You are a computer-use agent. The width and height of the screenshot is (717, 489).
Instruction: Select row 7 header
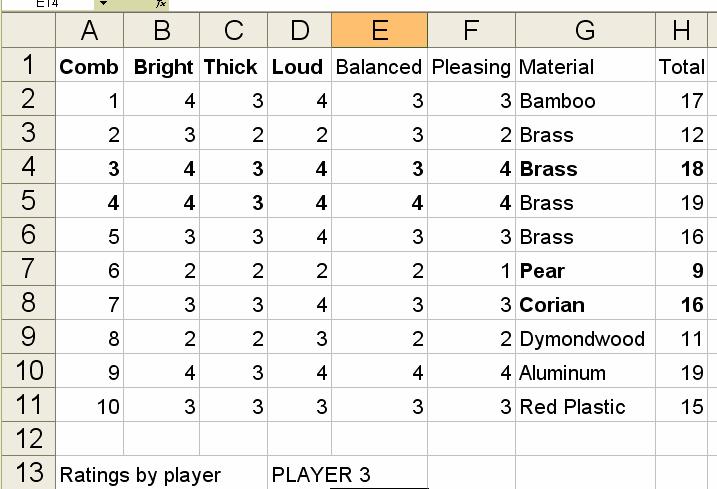click(x=27, y=270)
